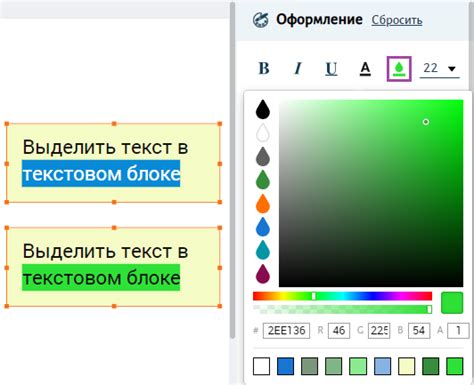Pick the light blue swatch in recent colors
Screen dimensions: 474x385
pos(382,366)
